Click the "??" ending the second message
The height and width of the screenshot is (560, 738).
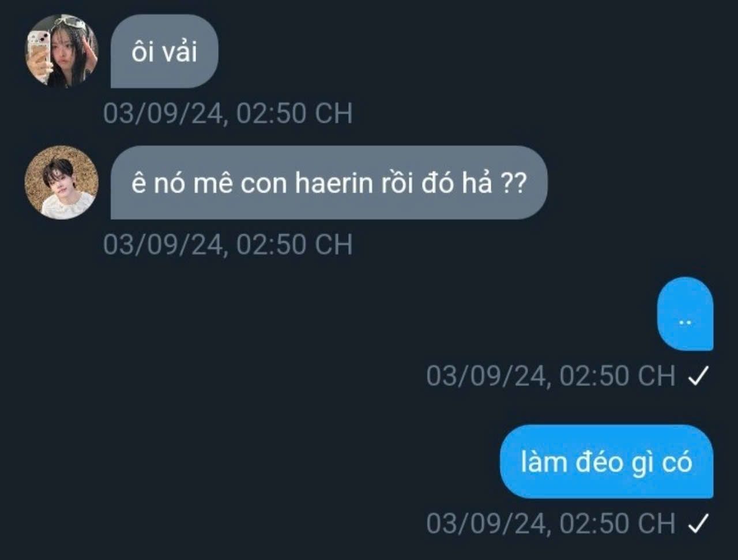511,184
